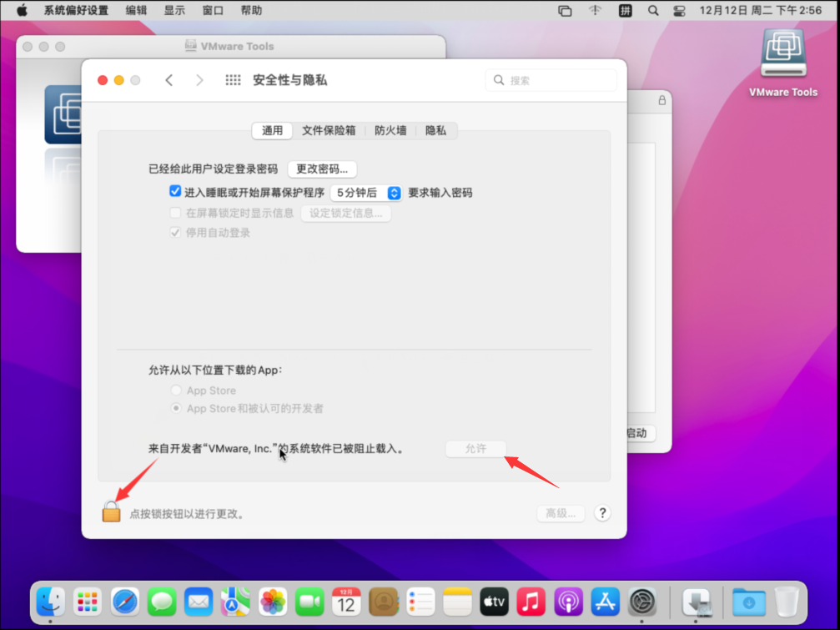This screenshot has height=630, width=840.
Task: Click the menu bar date and time
Action: 760,10
